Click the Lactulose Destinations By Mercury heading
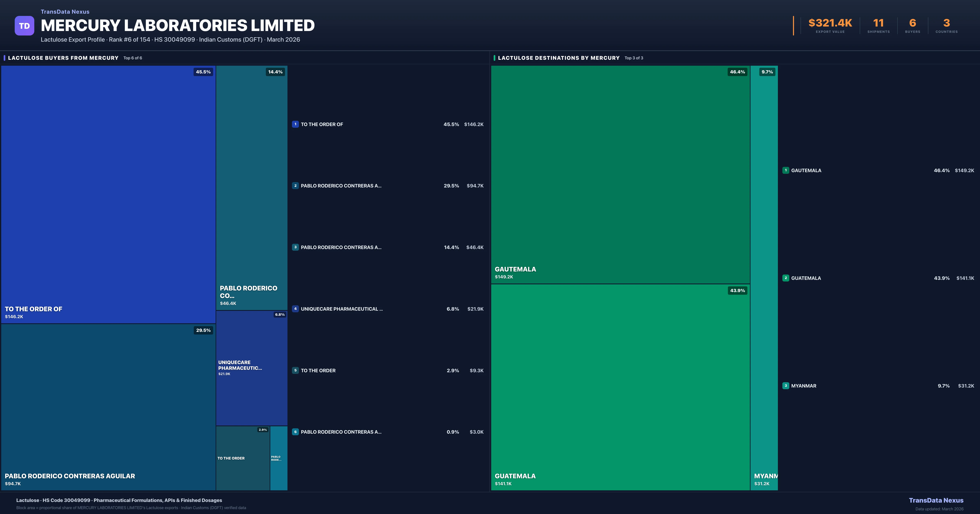The image size is (980, 514). point(558,58)
